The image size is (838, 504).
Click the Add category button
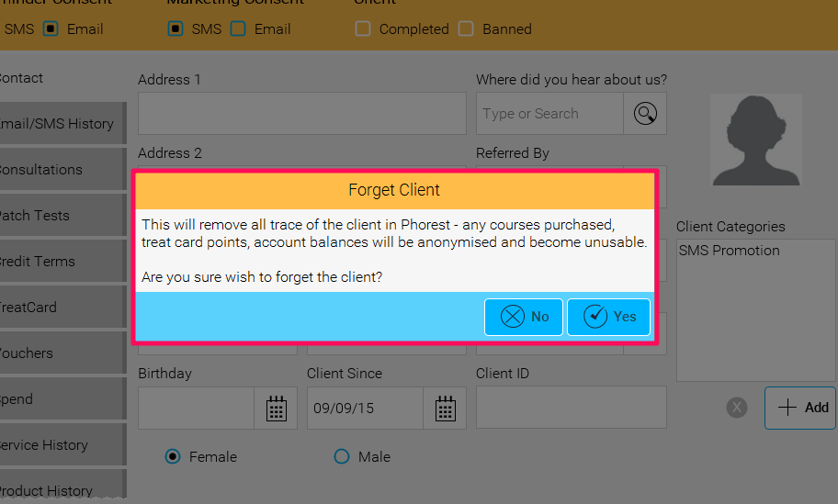pyautogui.click(x=800, y=408)
